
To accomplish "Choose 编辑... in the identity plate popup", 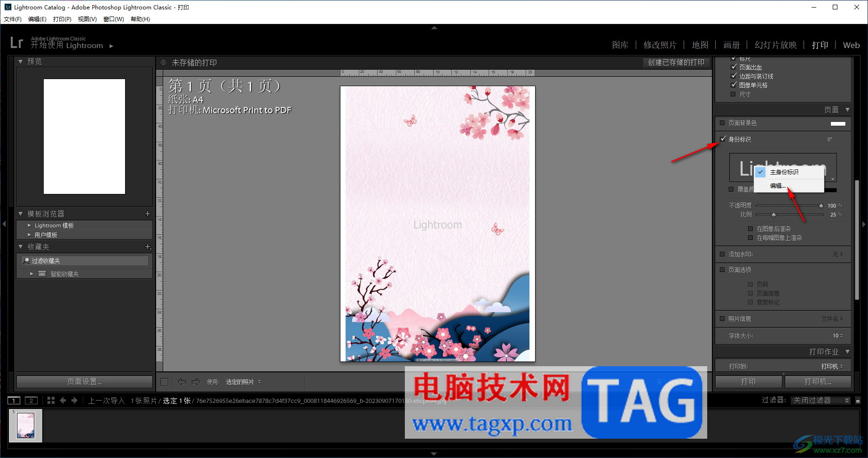I will pos(789,186).
